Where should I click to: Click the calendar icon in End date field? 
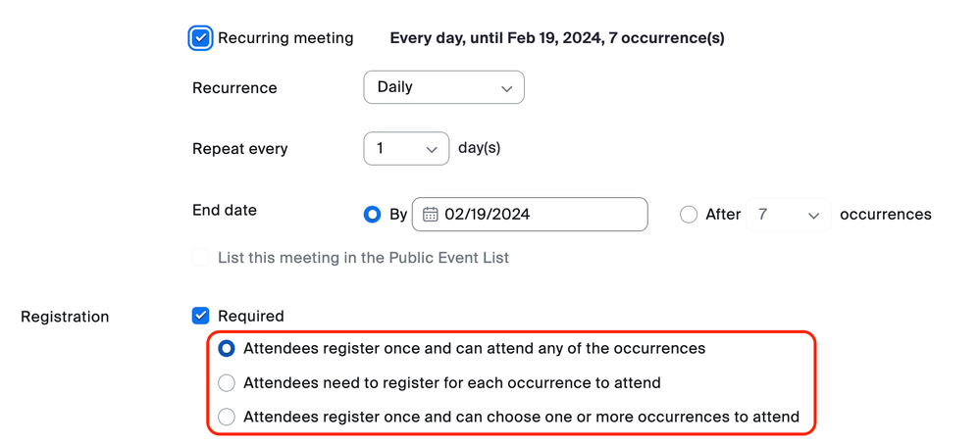tap(431, 215)
